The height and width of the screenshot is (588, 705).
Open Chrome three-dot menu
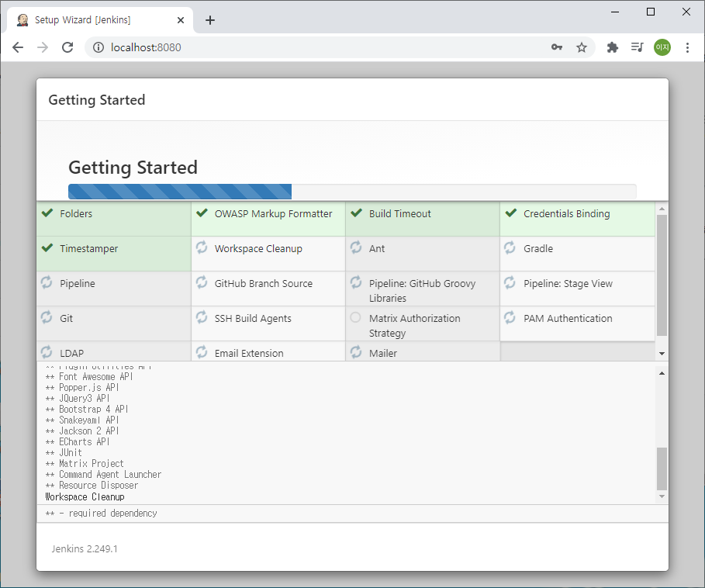coord(687,47)
